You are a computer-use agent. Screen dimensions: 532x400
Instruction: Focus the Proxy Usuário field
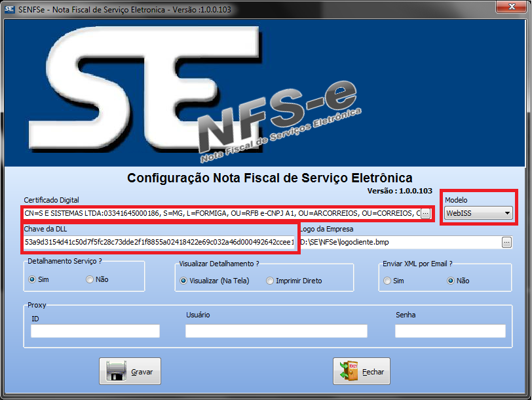276,331
